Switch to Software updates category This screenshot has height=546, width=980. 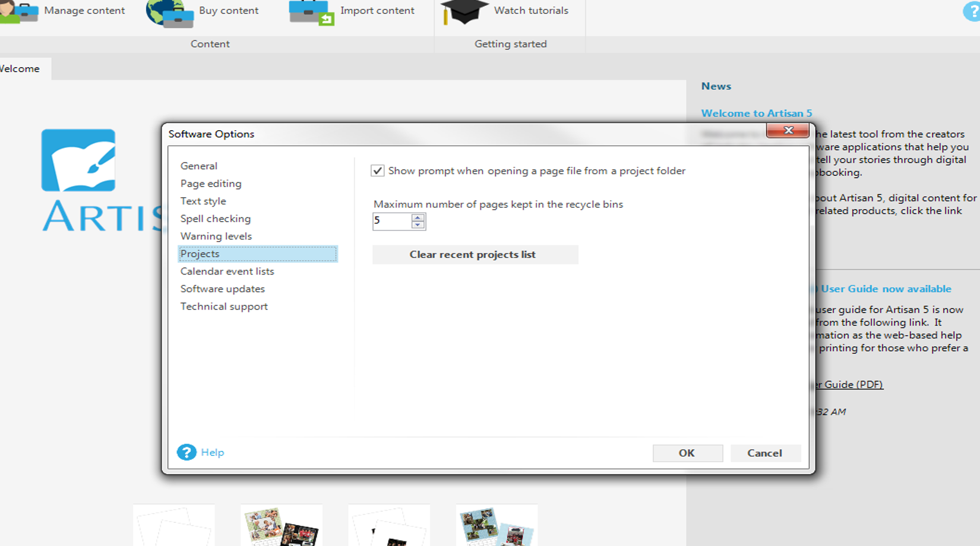pyautogui.click(x=223, y=289)
